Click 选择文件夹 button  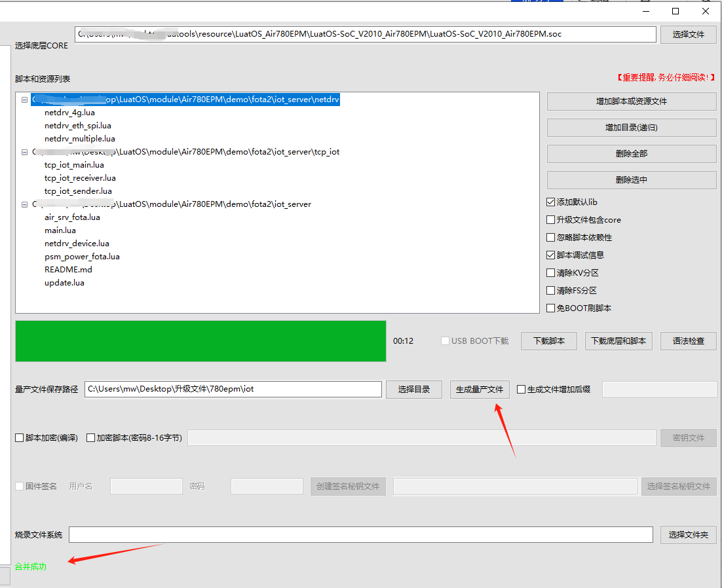pyautogui.click(x=689, y=535)
